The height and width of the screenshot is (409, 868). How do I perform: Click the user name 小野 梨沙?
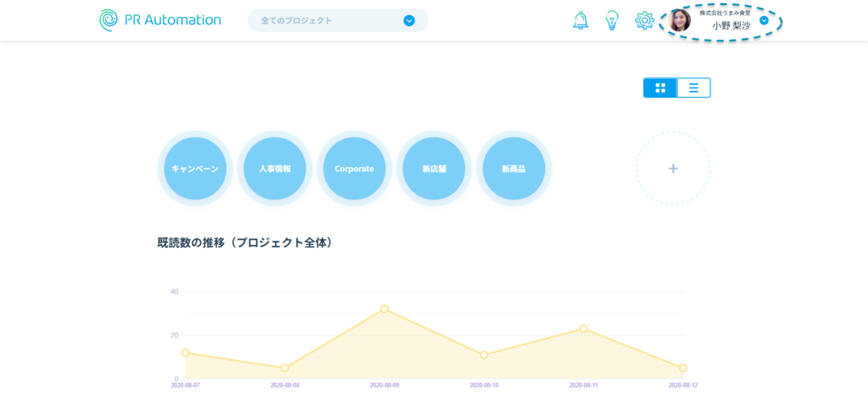tap(731, 26)
